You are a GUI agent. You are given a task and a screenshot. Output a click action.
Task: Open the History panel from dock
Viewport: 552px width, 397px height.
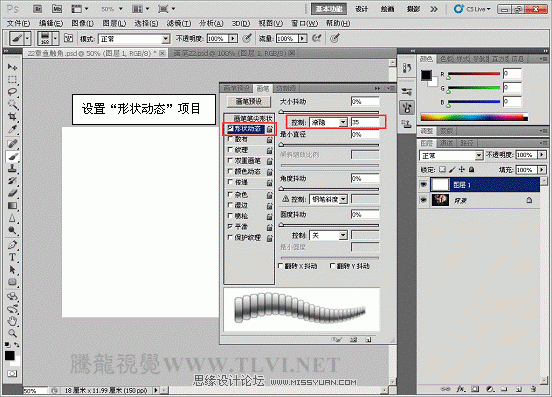point(407,68)
